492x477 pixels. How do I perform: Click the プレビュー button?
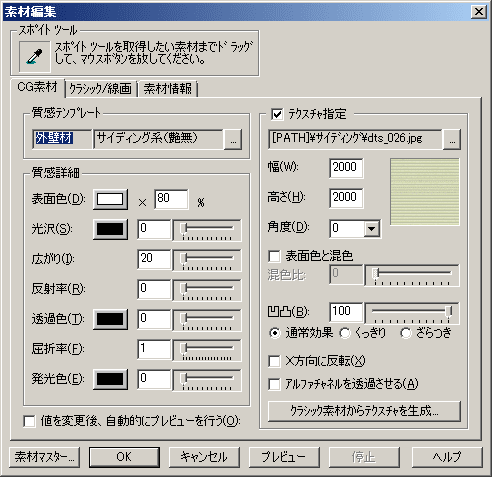284,457
